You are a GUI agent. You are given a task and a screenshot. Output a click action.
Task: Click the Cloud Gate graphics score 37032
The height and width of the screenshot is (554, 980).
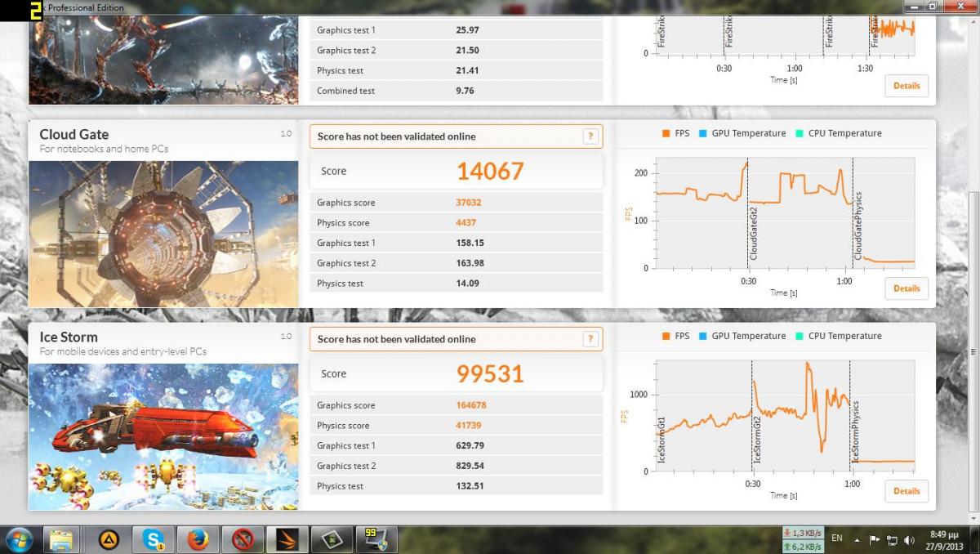click(470, 203)
